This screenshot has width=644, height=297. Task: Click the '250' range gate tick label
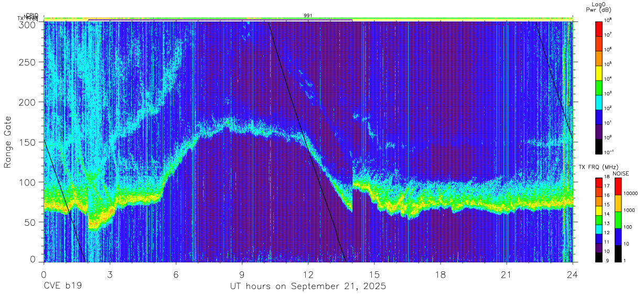pyautogui.click(x=28, y=62)
